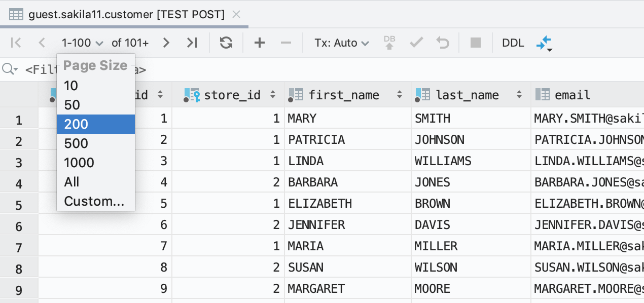Click the last_name column icon
Screen dimensions: 644x303
tap(422, 95)
